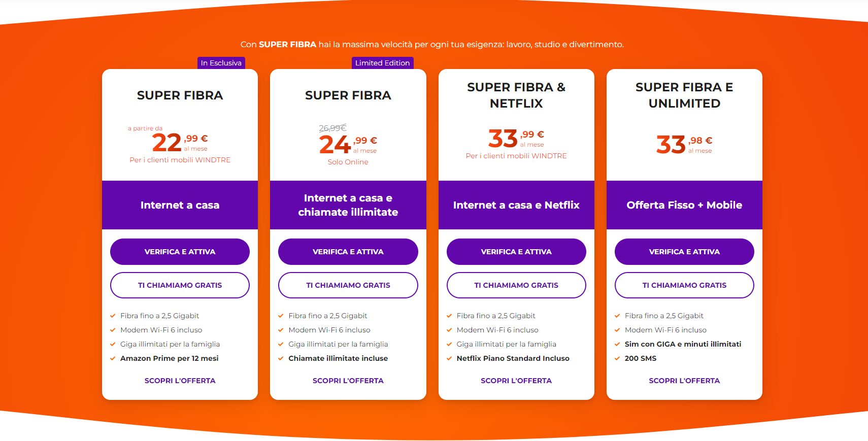Click the checkmark beside Sim con GIGA e minuti illimitati
This screenshot has width=868, height=441.
617,344
